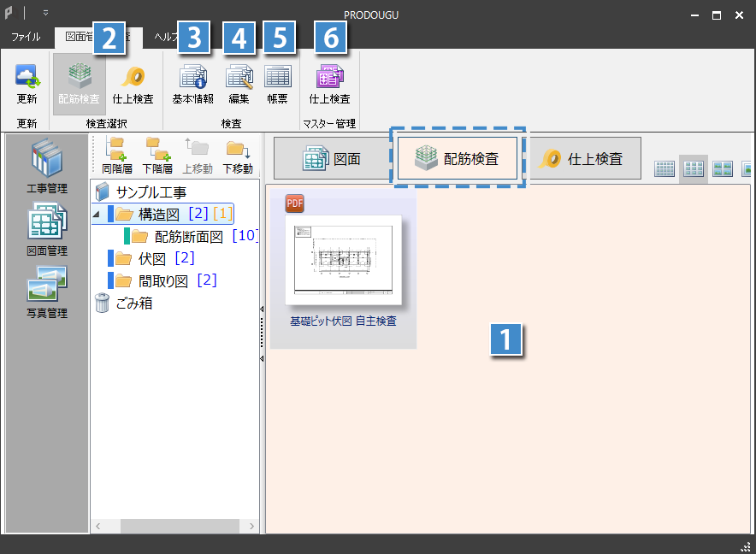Open quick access toolbar dropdown in title bar
This screenshot has height=554, width=756.
point(45,14)
